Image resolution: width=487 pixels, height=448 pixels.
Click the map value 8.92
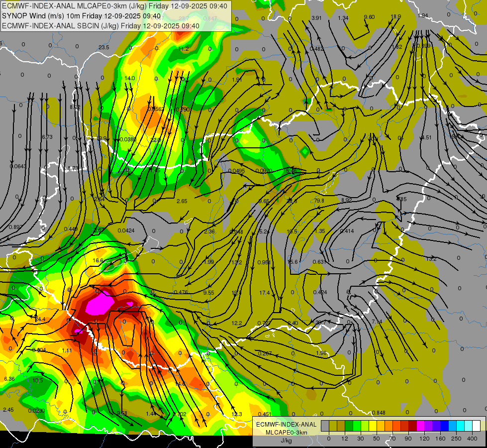click(x=346, y=200)
